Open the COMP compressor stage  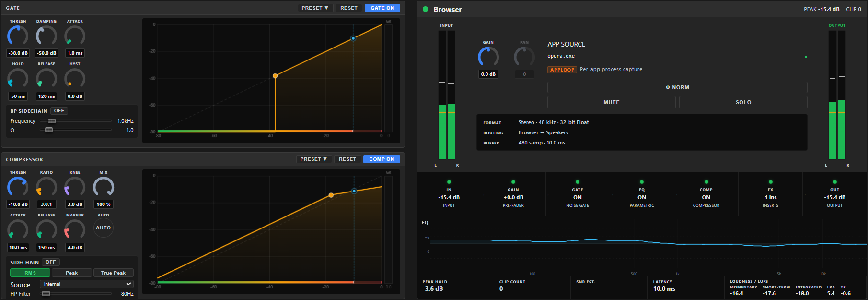(706, 193)
